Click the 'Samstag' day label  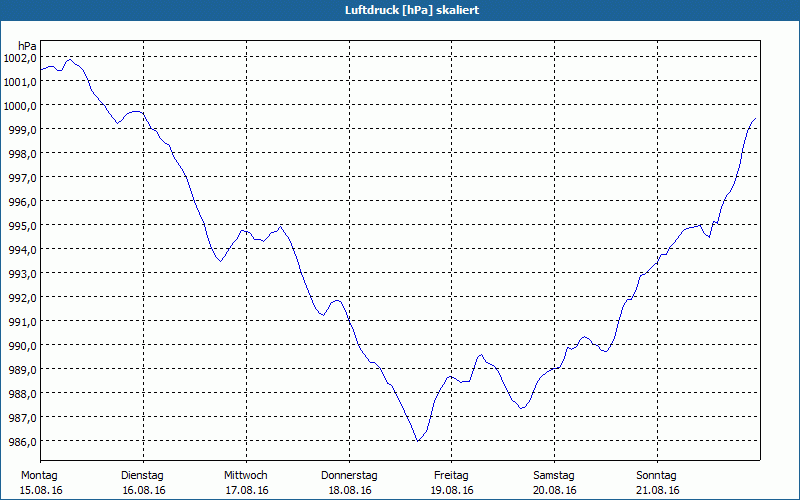point(554,476)
